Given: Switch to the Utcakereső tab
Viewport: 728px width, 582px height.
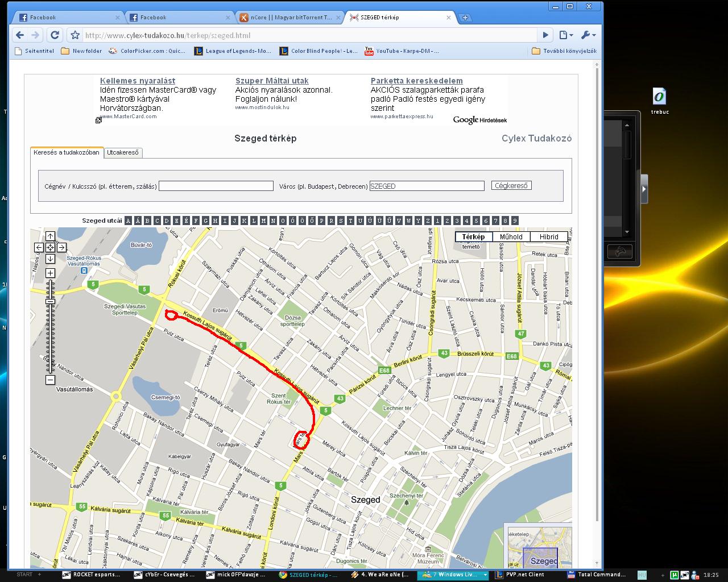Looking at the screenshot, I should coord(123,152).
